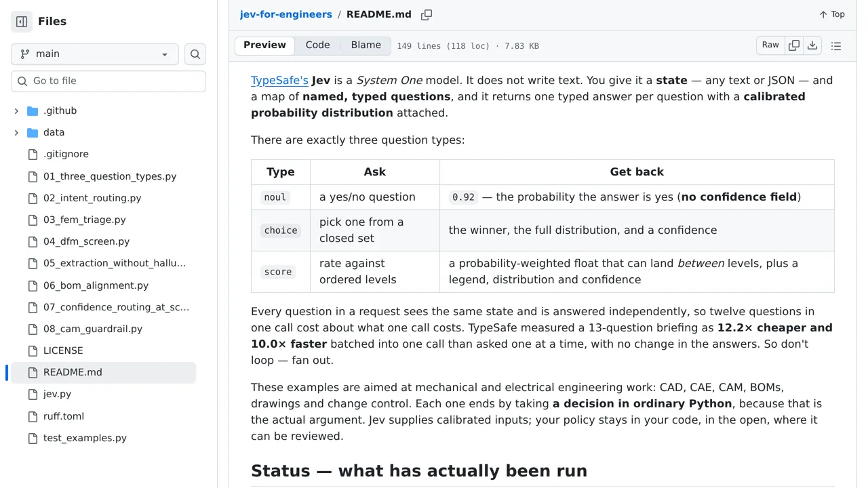Switch to the Preview tab
The width and height of the screenshot is (868, 488).
click(264, 45)
